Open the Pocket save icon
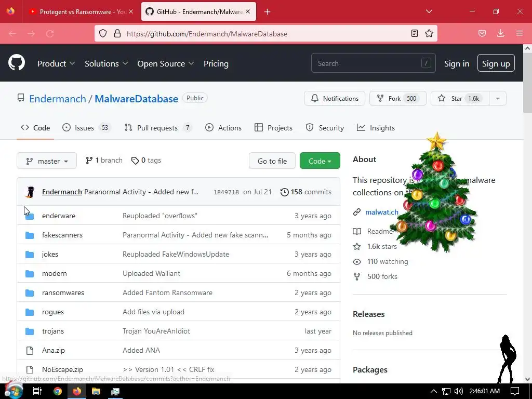 [x=482, y=33]
